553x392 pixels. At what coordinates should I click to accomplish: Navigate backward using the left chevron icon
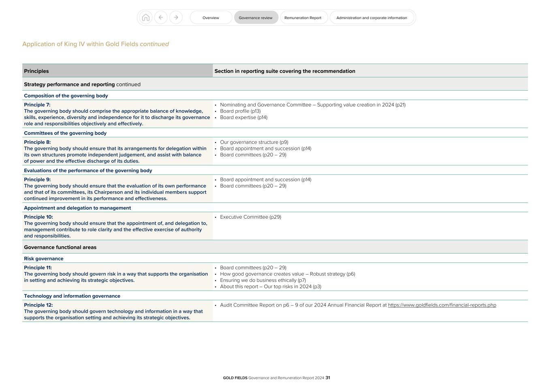161,17
